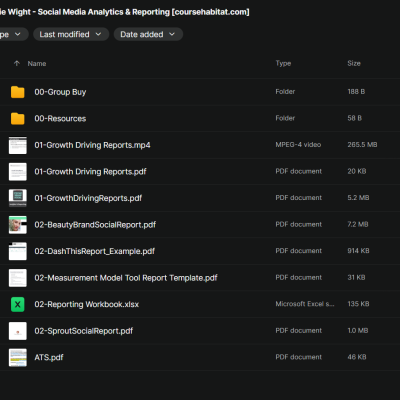The image size is (400, 400).
Task: Click the 02-SproutSocialReport.pdf thumbnail
Action: coord(18,331)
